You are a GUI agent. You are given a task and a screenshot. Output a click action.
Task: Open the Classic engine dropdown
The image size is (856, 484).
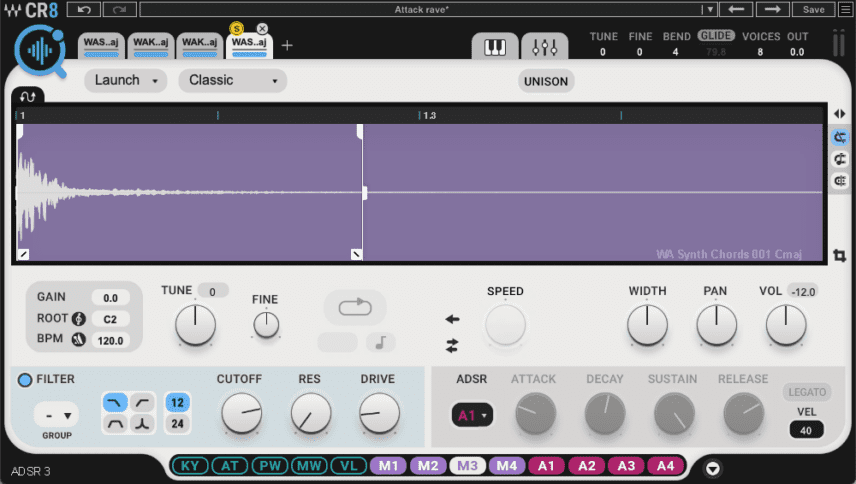coord(233,80)
